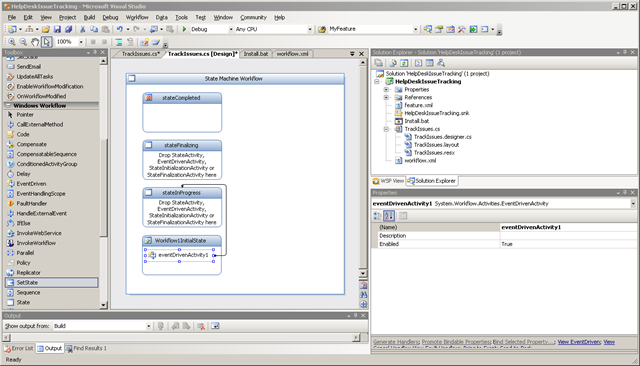This screenshot has height=366, width=640.
Task: Select TrackIssues.layout file
Action: (x=436, y=145)
